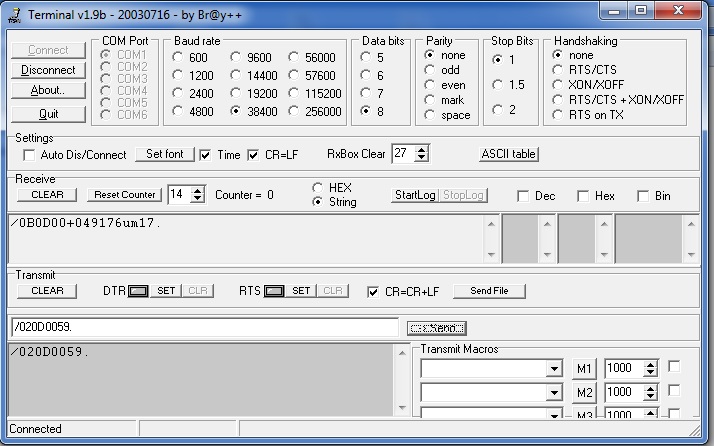The width and height of the screenshot is (714, 446).
Task: Run macro M2
Action: click(584, 393)
